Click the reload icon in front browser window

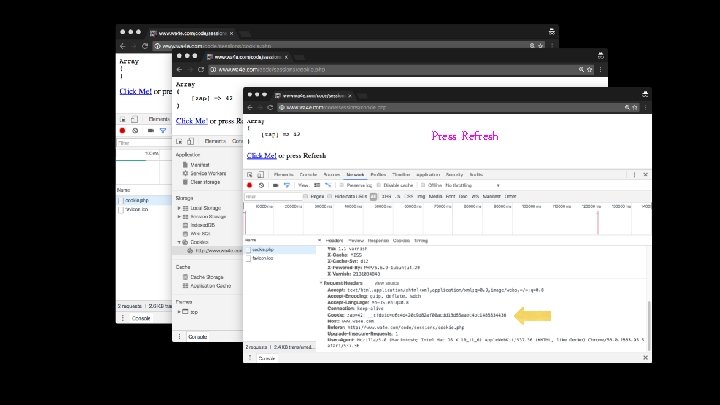pos(270,107)
